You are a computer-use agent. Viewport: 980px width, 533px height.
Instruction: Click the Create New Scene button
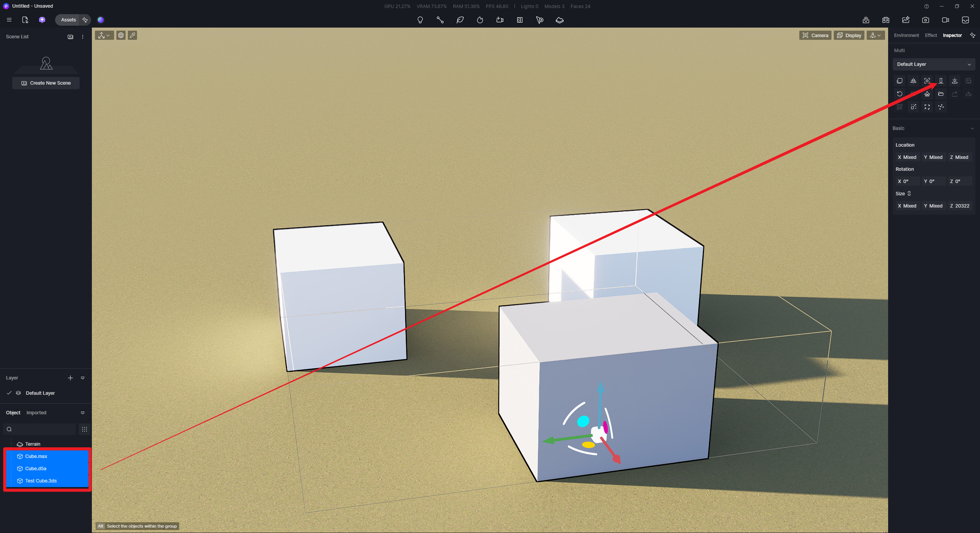46,83
